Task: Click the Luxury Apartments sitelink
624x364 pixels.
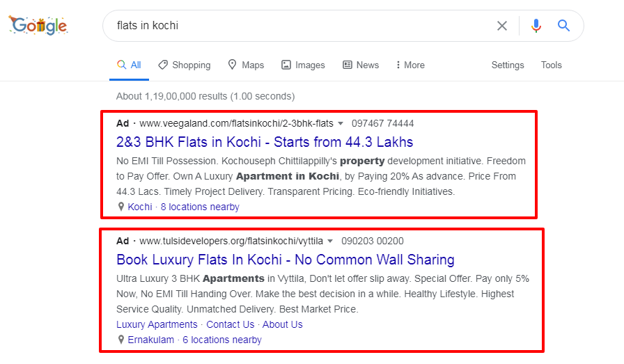Action: 157,324
